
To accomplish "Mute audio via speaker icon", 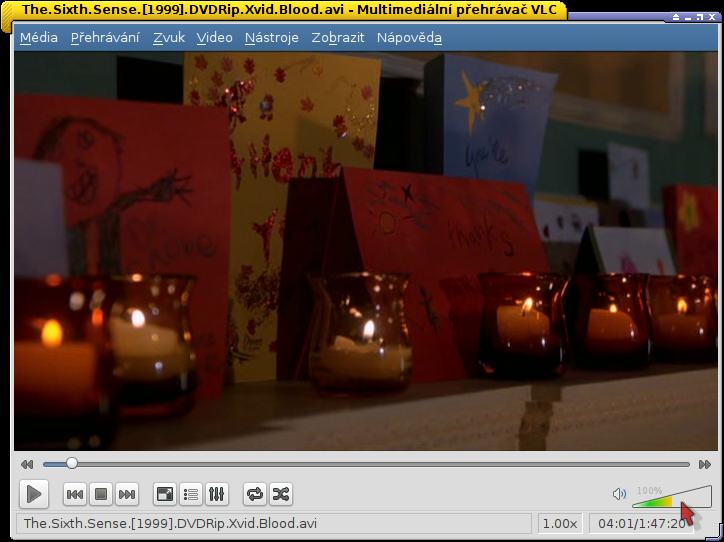I will (x=619, y=494).
